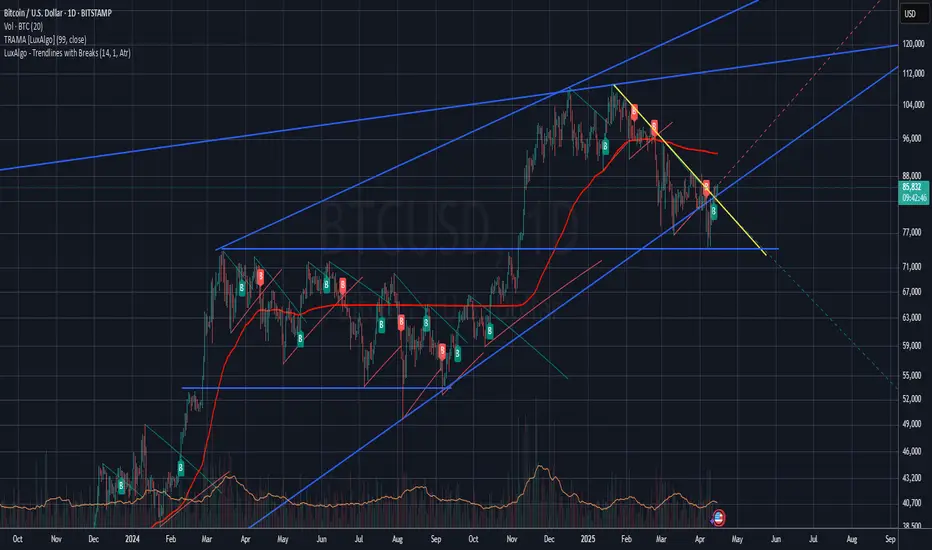
Task: Click the current price label 85,832
Action: tap(912, 187)
